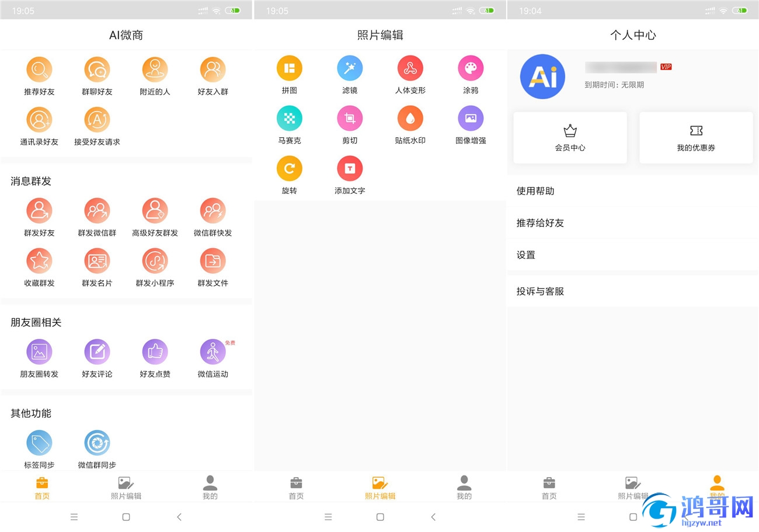Tap the 消息群发 section heading
The image size is (759, 532).
[31, 182]
